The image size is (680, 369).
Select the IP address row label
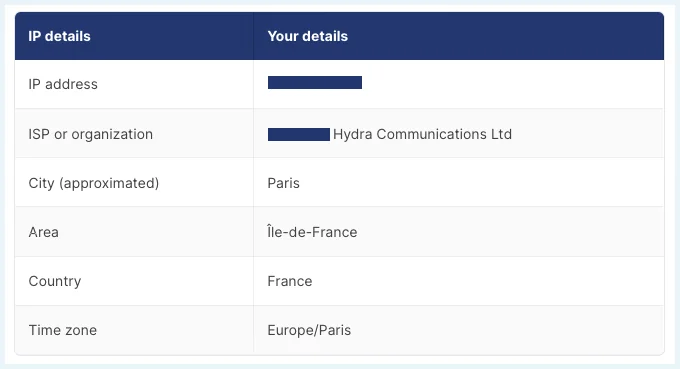pyautogui.click(x=63, y=84)
